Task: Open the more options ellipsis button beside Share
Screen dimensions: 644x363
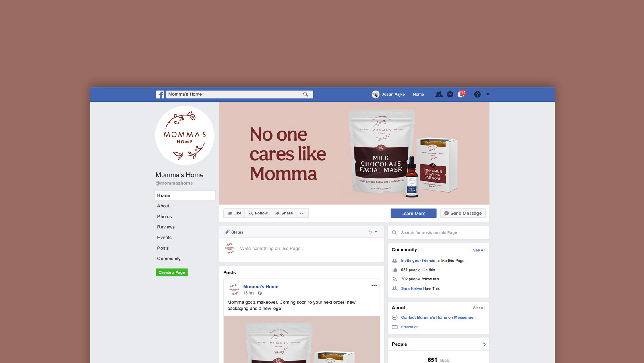Action: tap(302, 213)
